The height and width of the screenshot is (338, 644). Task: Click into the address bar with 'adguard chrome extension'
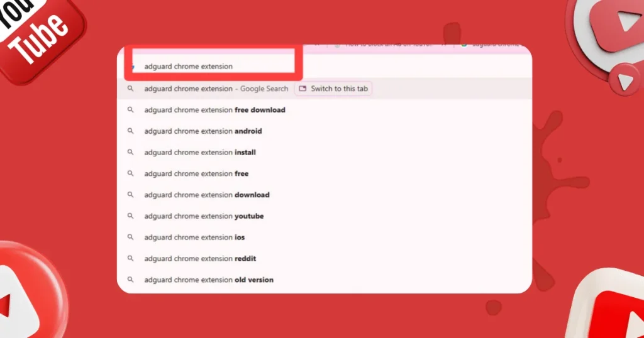[189, 67]
